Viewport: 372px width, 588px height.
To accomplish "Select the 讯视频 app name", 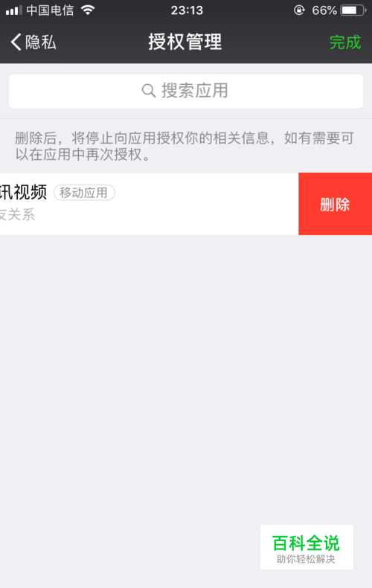I will 23,192.
